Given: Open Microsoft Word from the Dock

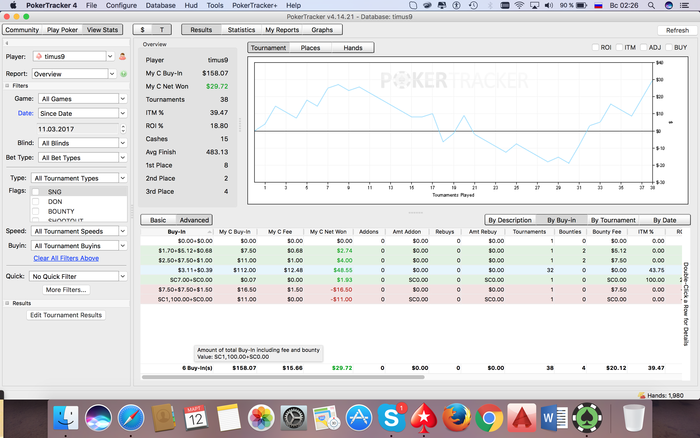Looking at the screenshot, I should point(554,418).
